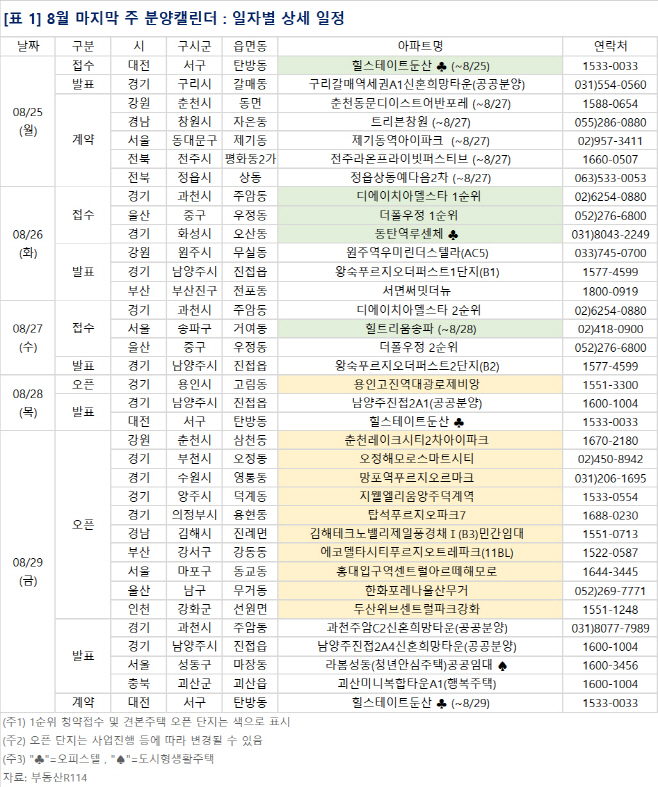The height and width of the screenshot is (787, 658).
Task: Click the '트리븐창원 (~8/27)' cell
Action: (x=420, y=122)
